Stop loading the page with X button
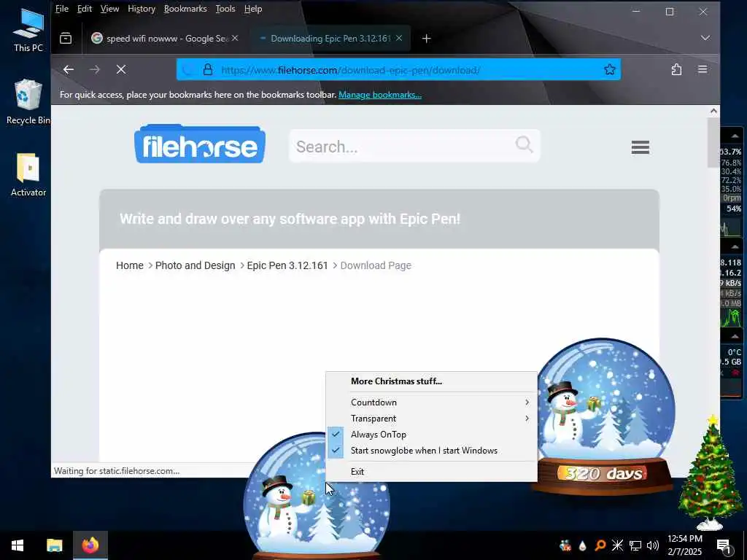 (121, 69)
